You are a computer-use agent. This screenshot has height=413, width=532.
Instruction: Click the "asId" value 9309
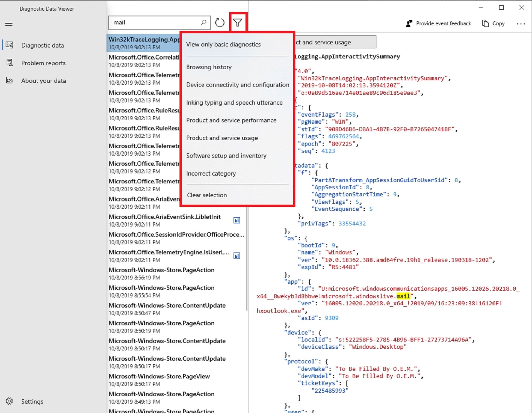coord(331,318)
